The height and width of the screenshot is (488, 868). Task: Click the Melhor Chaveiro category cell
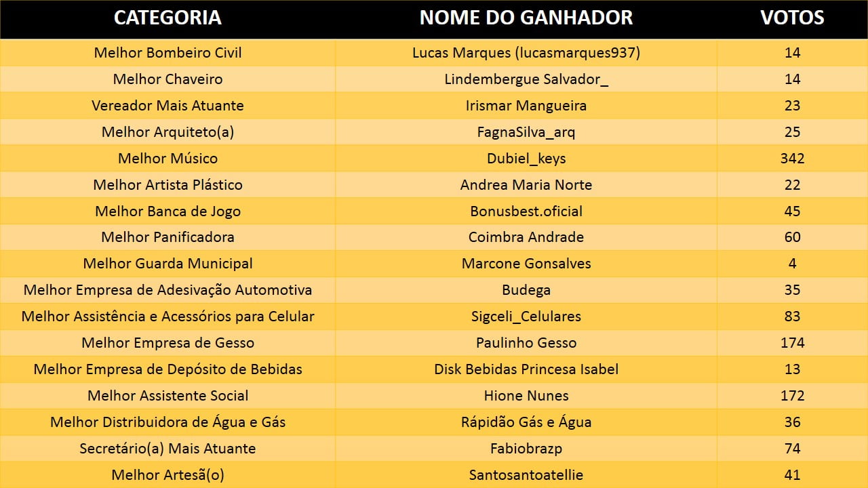167,79
